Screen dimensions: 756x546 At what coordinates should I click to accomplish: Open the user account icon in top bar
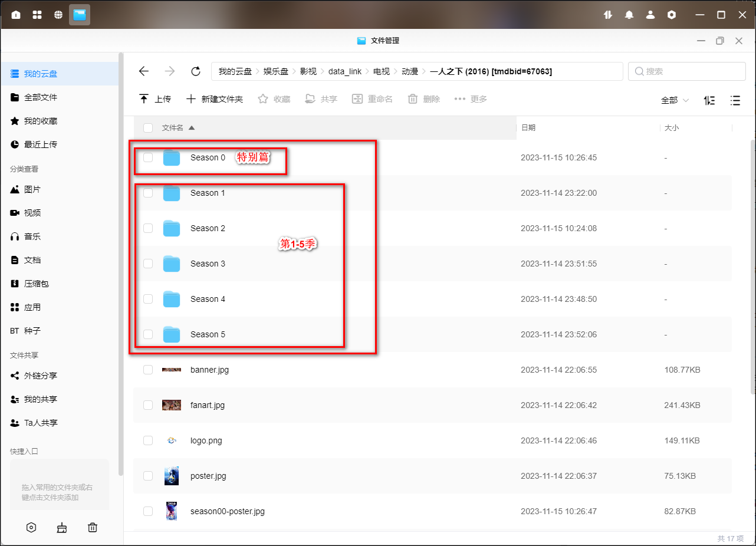click(650, 15)
